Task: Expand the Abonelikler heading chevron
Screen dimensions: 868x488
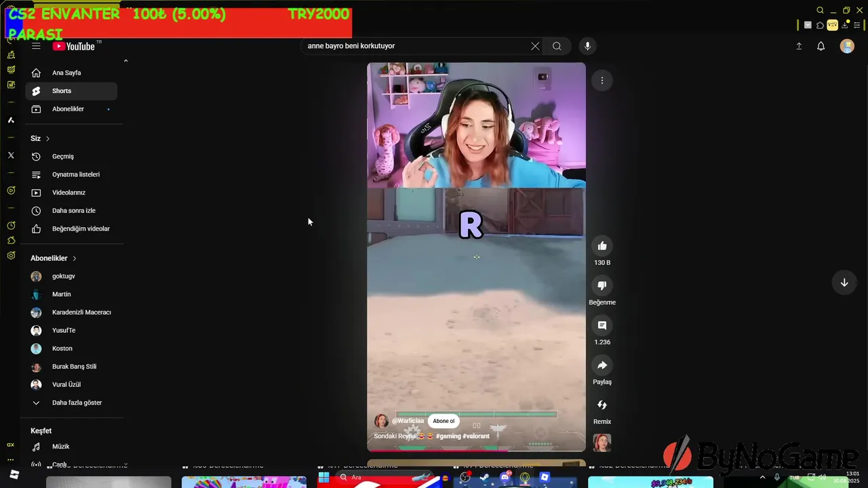Action: (75, 258)
